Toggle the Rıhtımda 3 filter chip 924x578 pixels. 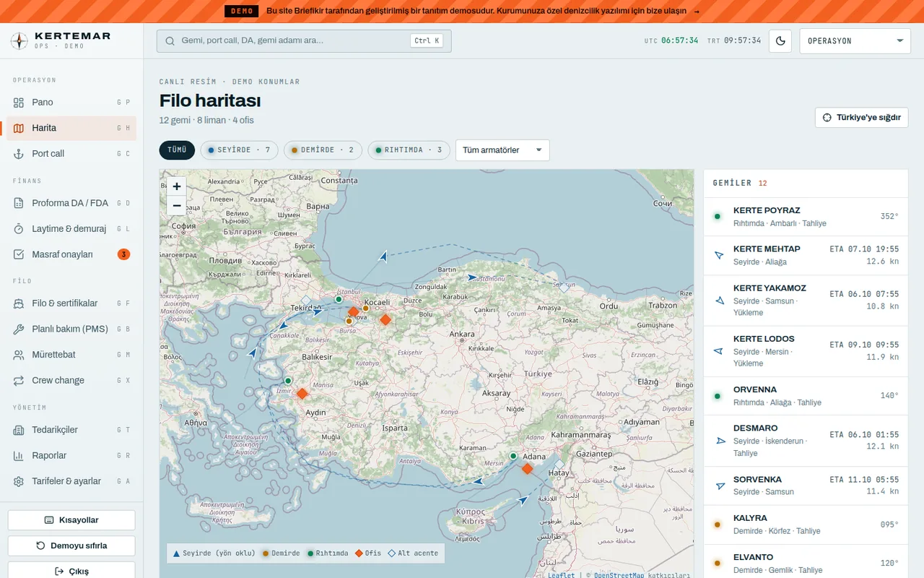[409, 150]
